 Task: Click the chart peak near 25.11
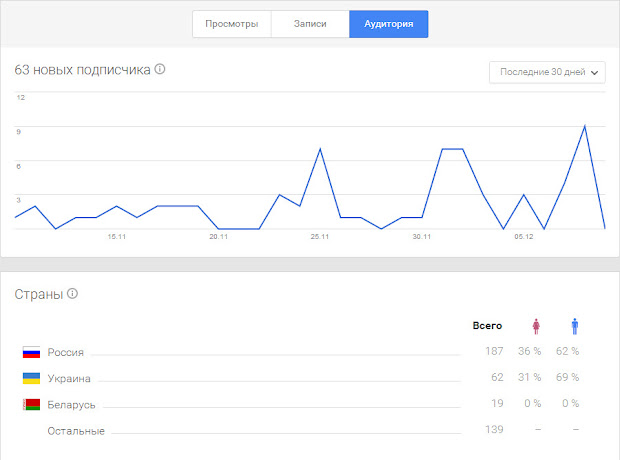pos(320,149)
